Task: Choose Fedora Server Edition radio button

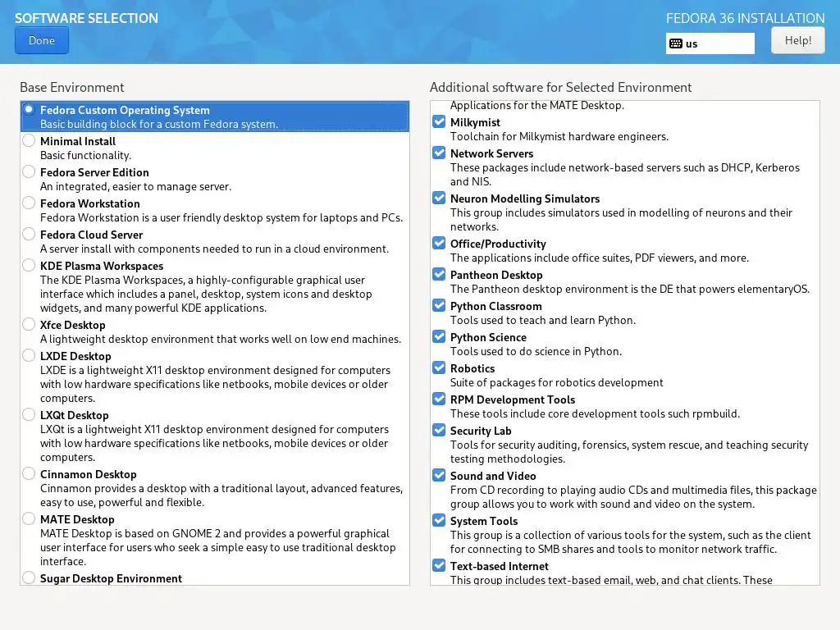Action: coord(29,171)
